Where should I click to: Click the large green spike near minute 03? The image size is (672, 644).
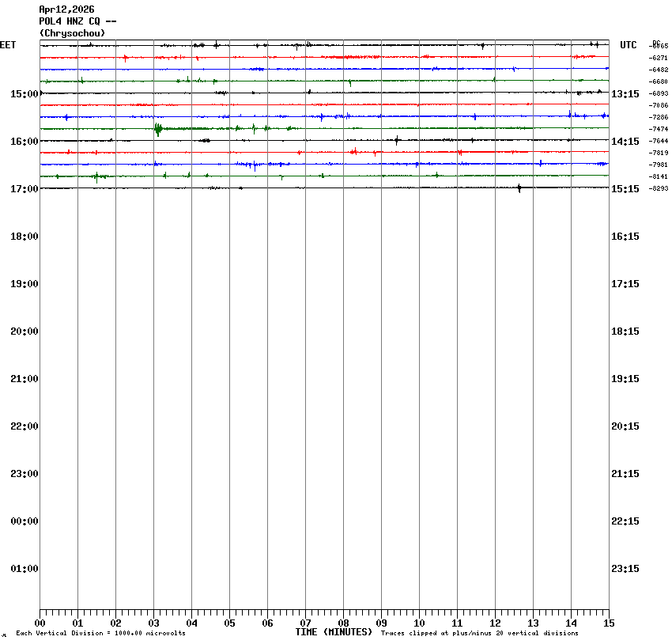tap(158, 129)
